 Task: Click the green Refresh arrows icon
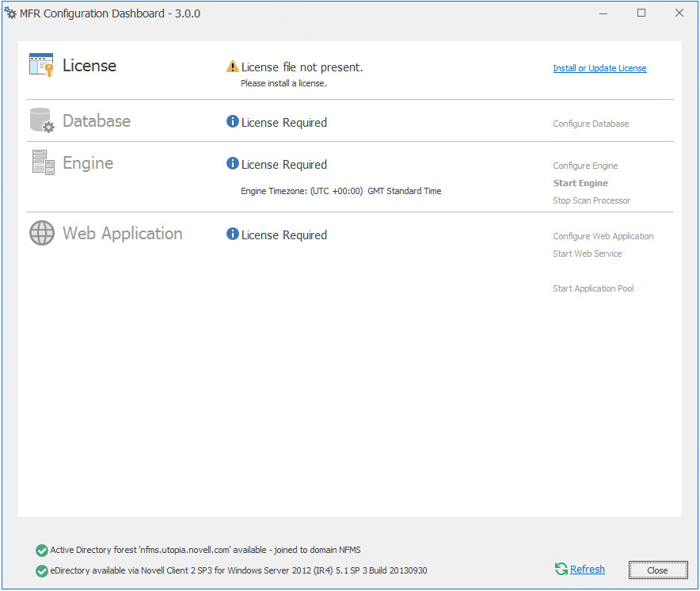561,569
